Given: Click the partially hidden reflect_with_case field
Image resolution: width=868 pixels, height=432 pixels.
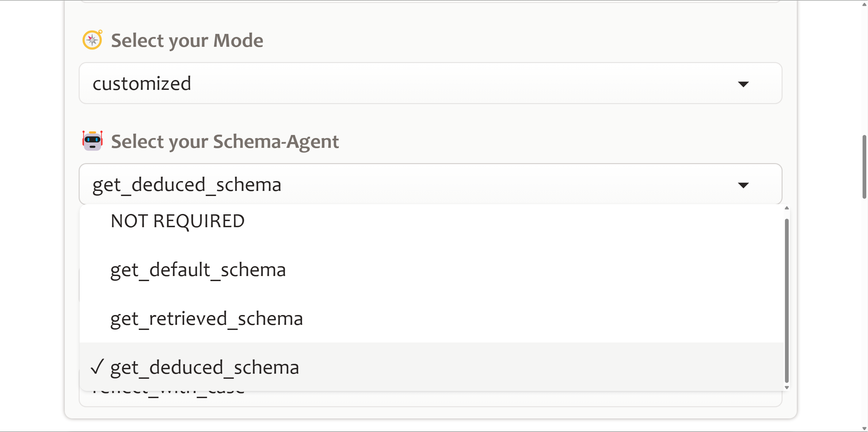Looking at the screenshot, I should click(430, 398).
